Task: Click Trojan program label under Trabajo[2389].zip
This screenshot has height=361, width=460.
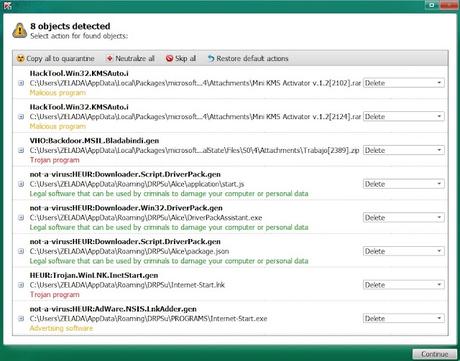Action: click(x=55, y=160)
